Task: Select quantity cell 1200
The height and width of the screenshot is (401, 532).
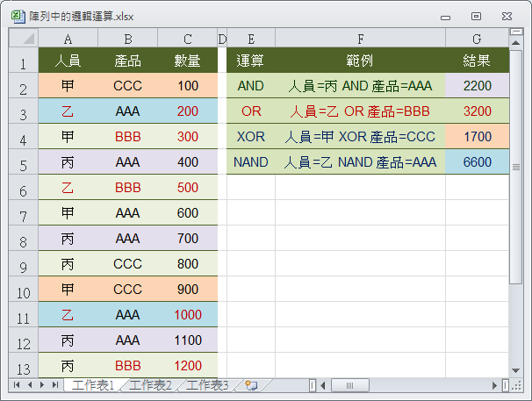Action: pyautogui.click(x=188, y=365)
